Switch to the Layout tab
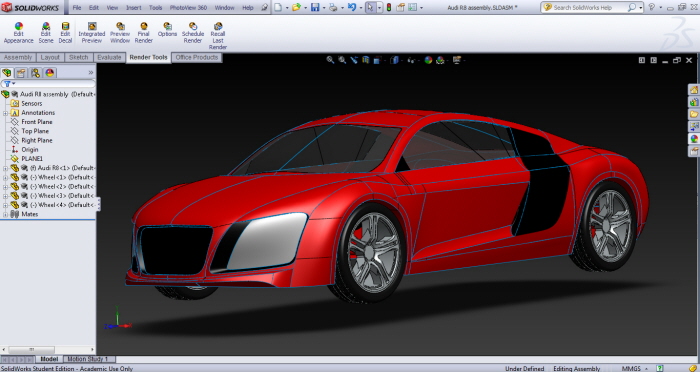The image size is (700, 372). (50, 57)
